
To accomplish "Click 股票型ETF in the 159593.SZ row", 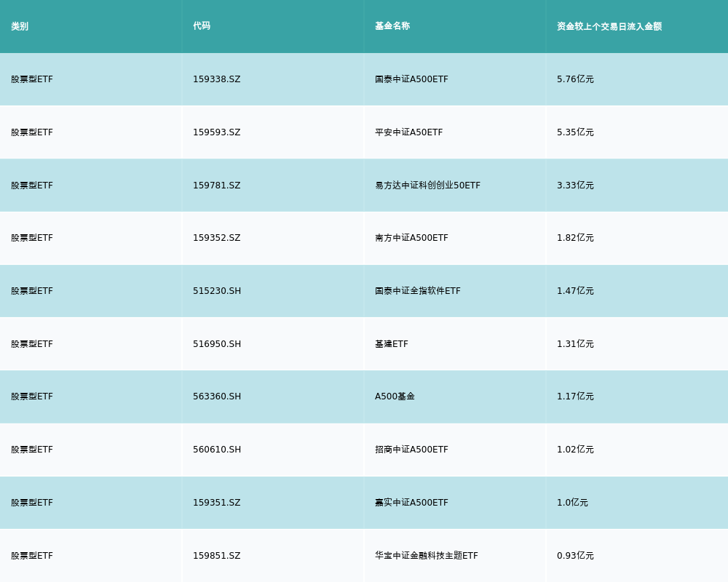I will (32, 132).
